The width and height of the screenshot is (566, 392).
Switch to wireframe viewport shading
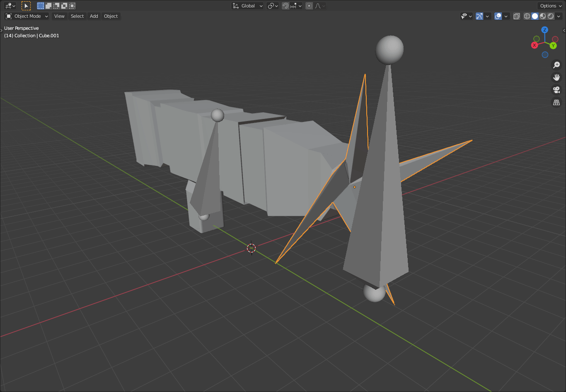click(527, 16)
